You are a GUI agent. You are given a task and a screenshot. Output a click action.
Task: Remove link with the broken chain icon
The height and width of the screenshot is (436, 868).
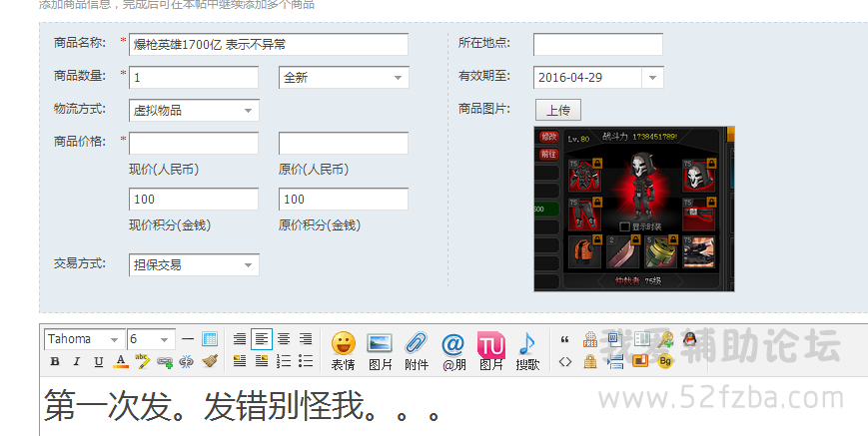click(187, 362)
